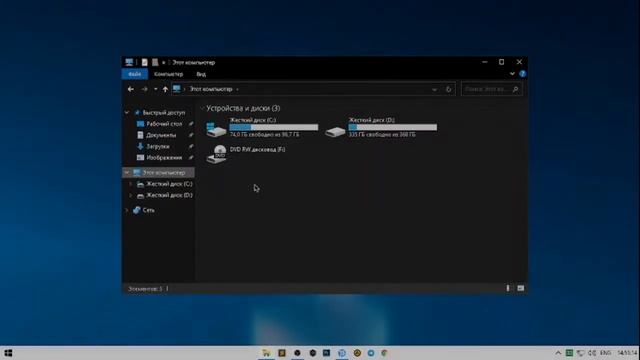This screenshot has width=640, height=360.
Task: Click the Устройства и диски (3) header text
Action: [243, 108]
